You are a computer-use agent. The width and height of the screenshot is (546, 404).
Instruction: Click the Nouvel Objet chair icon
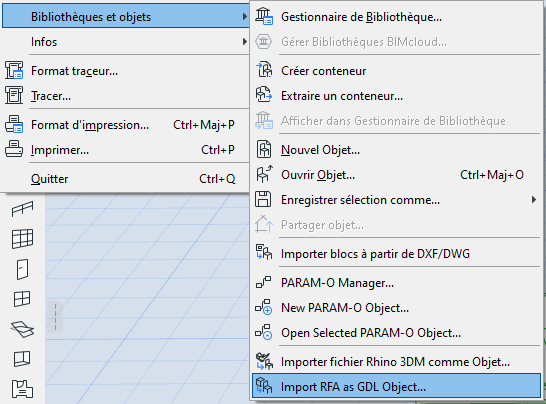[x=264, y=149]
